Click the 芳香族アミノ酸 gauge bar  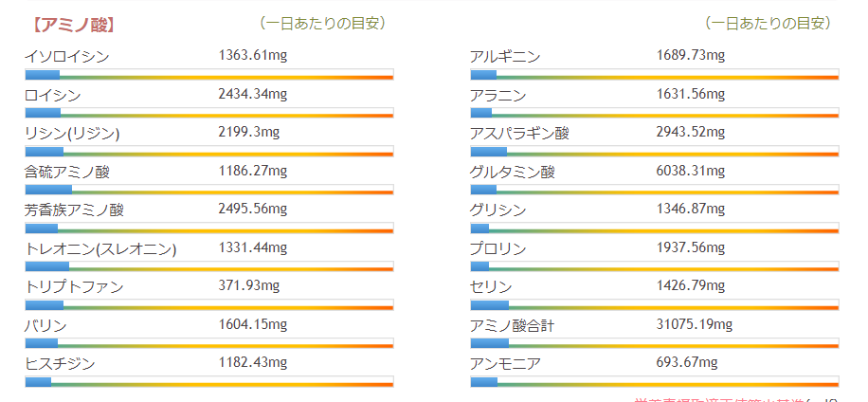[208, 228]
